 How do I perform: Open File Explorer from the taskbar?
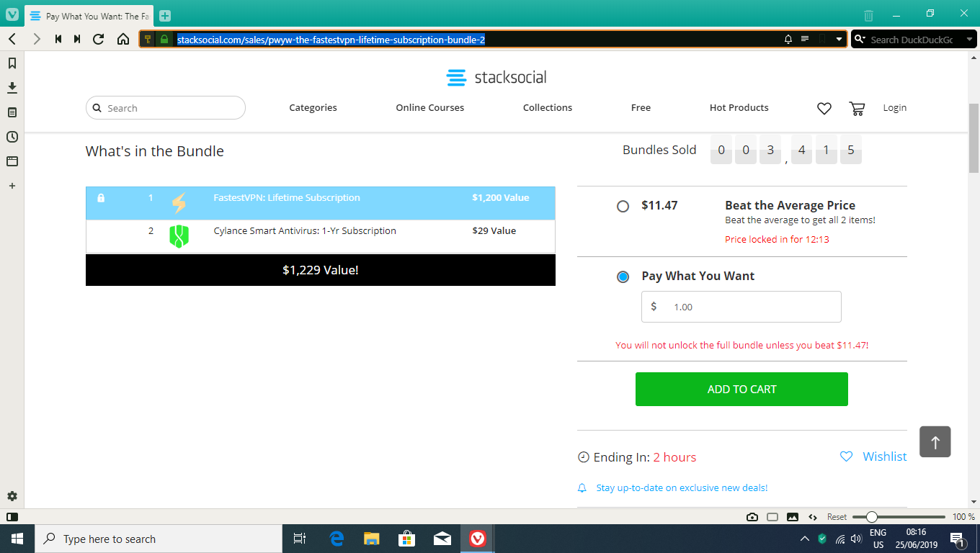click(x=372, y=539)
